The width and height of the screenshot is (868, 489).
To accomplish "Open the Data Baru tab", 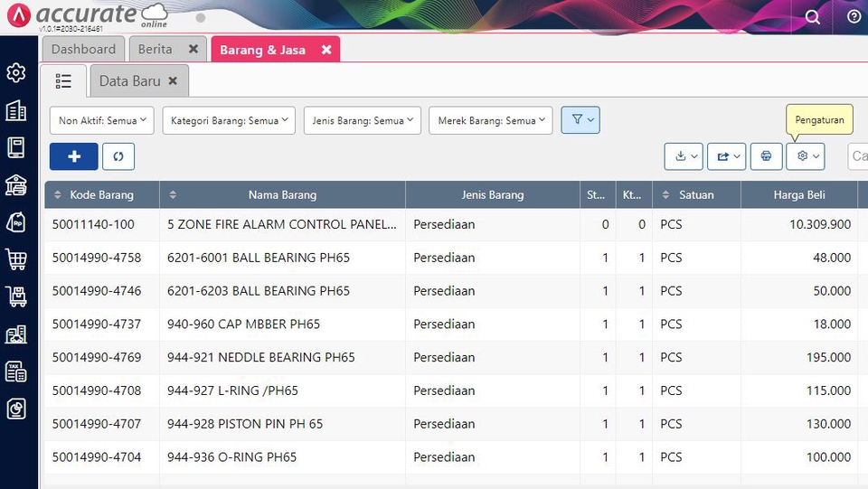I will click(129, 81).
